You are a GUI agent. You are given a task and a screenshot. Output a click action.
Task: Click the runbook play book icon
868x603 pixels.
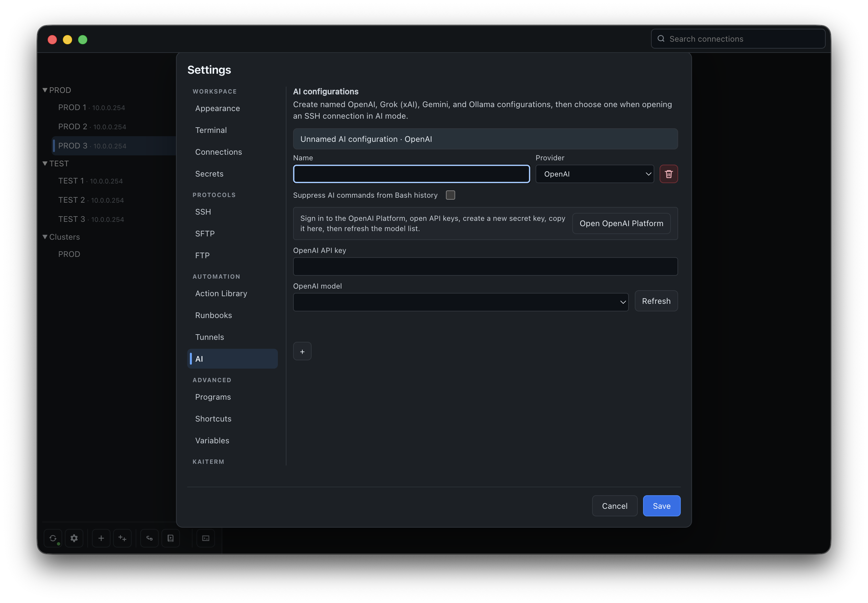click(170, 538)
